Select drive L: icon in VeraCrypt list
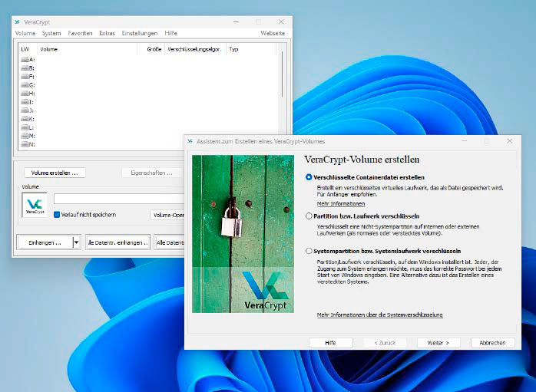 coord(25,127)
